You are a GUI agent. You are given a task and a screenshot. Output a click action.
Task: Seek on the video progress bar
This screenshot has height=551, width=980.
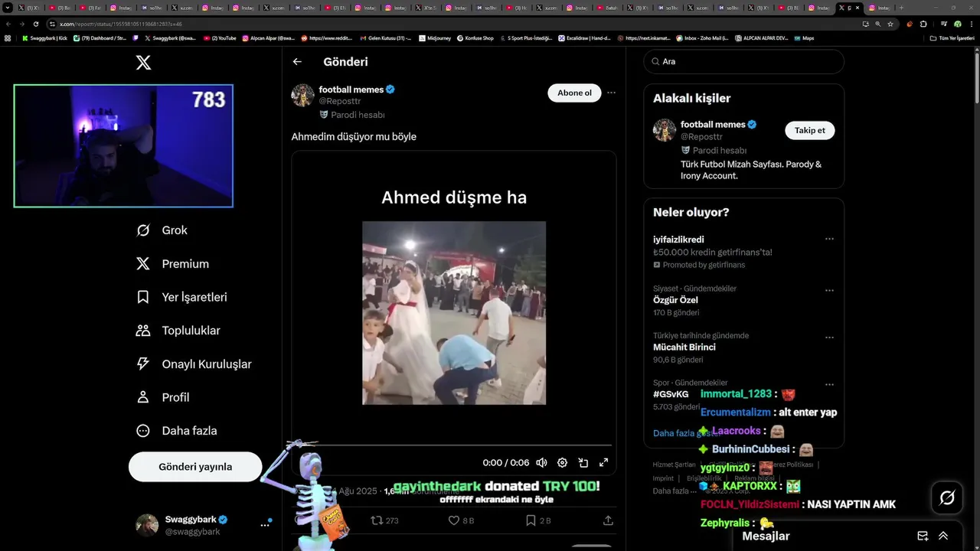454,445
